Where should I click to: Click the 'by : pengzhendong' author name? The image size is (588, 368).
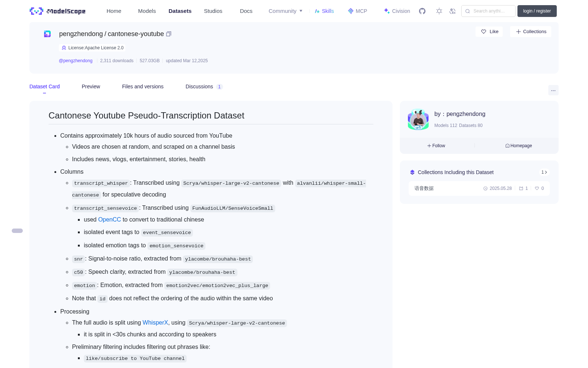460,114
